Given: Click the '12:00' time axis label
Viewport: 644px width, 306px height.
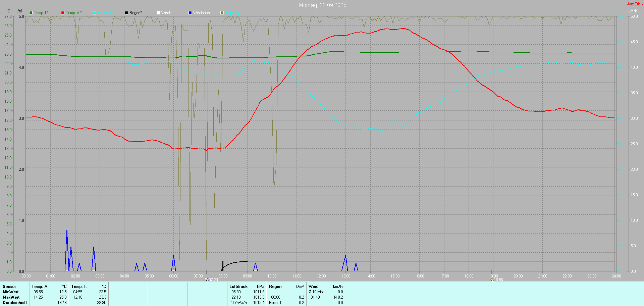Looking at the screenshot, I should point(321,276).
